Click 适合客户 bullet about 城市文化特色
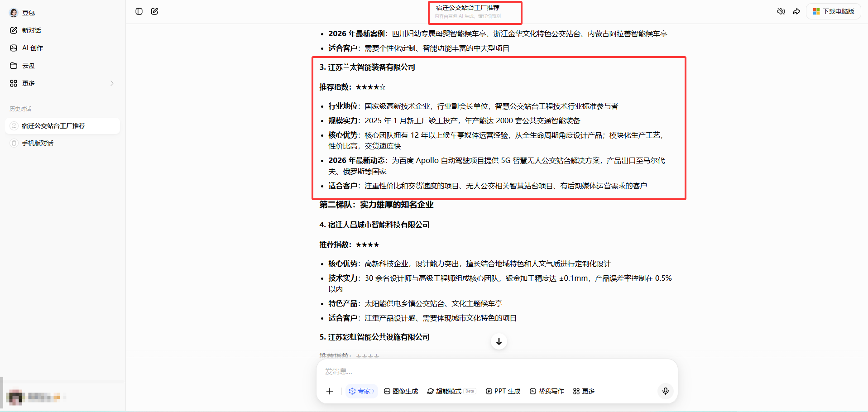This screenshot has height=412, width=868. click(422, 318)
